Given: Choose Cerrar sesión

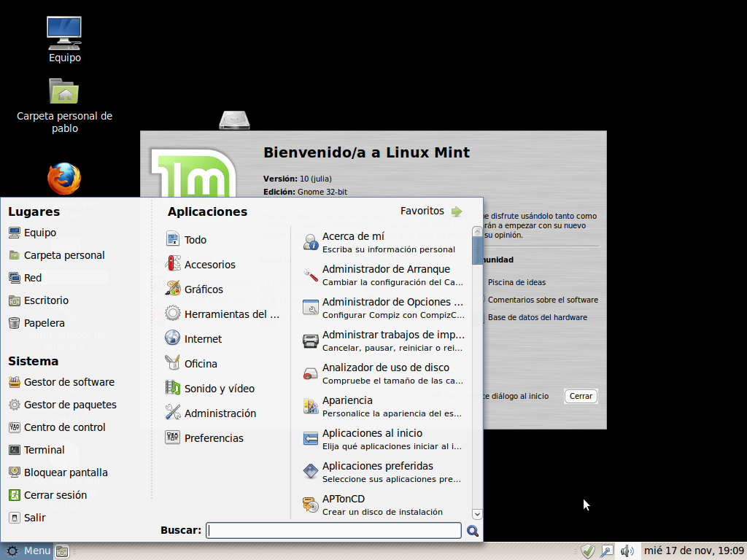Looking at the screenshot, I should click(x=47, y=495).
